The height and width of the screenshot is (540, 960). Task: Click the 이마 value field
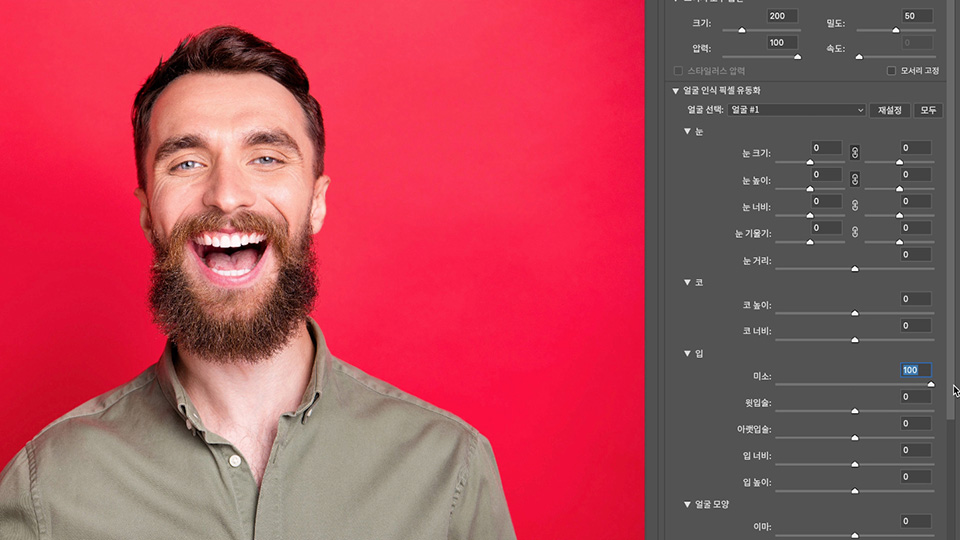point(916,521)
